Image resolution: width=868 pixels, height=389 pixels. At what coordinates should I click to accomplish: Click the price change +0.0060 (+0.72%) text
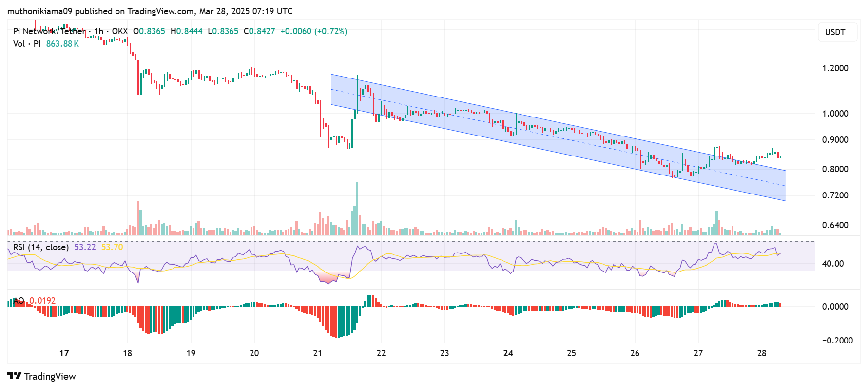click(313, 31)
